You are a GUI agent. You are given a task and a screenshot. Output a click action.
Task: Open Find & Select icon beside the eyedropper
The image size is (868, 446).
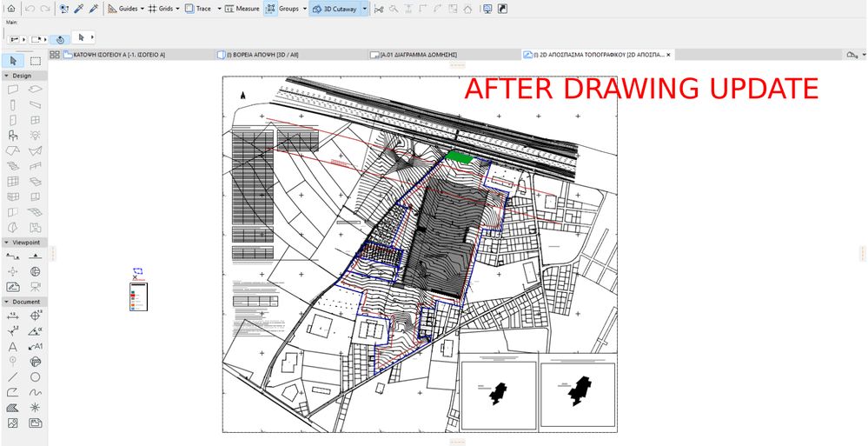(x=63, y=9)
